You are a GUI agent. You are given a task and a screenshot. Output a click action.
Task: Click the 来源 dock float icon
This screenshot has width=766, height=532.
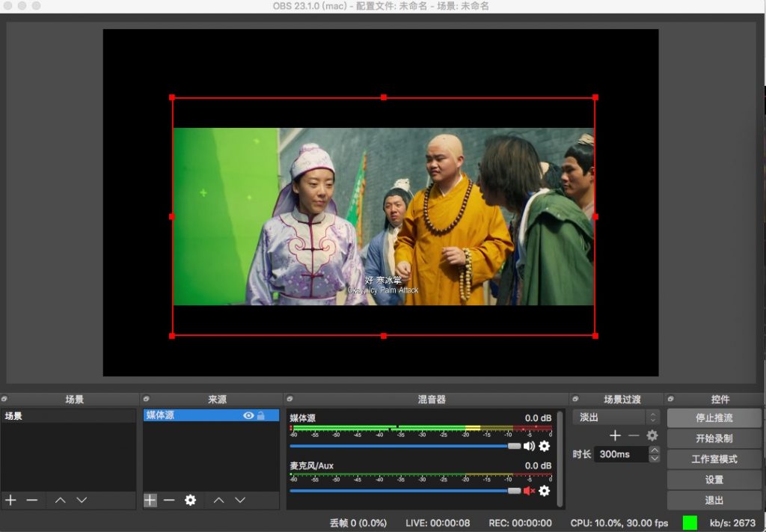point(146,399)
